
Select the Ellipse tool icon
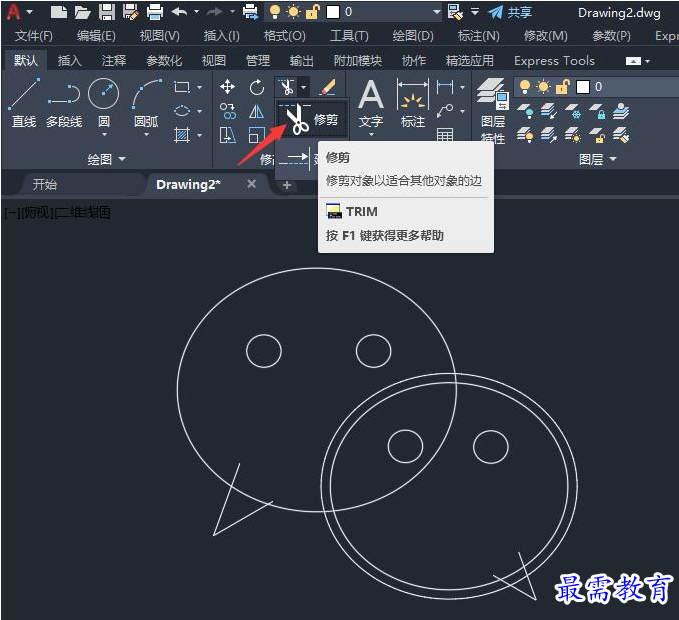click(181, 111)
